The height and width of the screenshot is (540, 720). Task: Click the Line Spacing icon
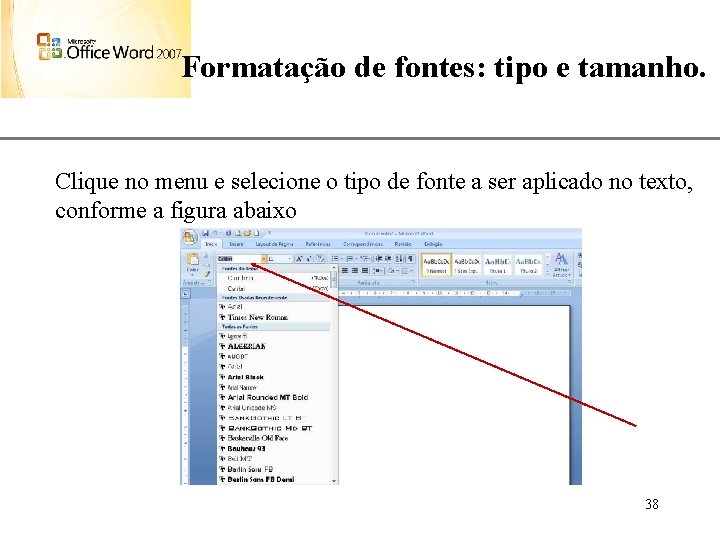377,271
